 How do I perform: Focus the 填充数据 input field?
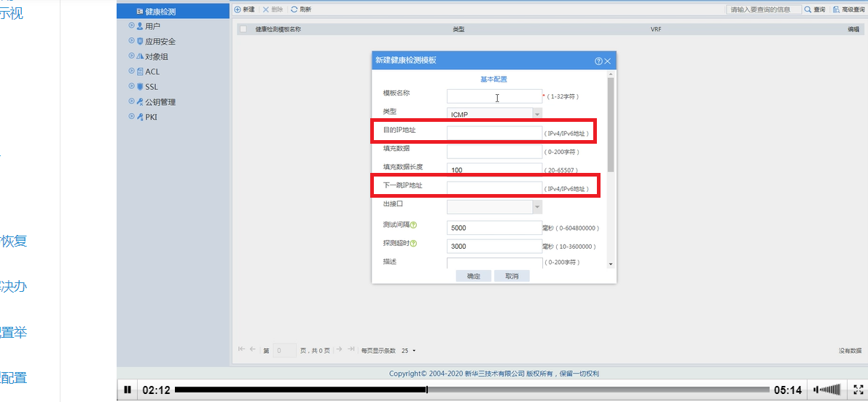pos(495,151)
